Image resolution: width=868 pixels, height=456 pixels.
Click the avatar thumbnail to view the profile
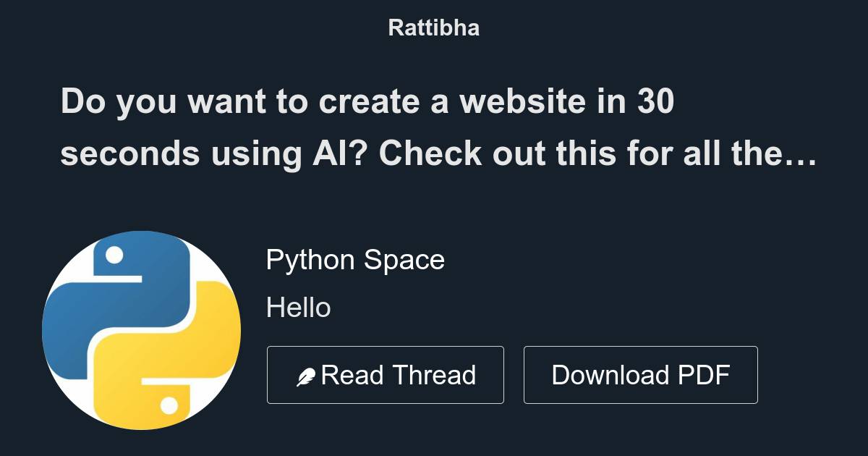tap(142, 328)
